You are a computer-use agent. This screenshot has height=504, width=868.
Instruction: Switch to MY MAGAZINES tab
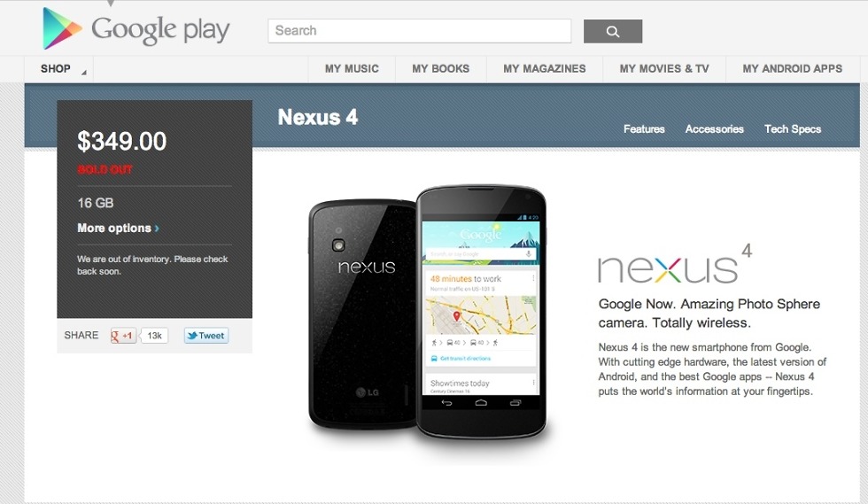click(x=544, y=69)
